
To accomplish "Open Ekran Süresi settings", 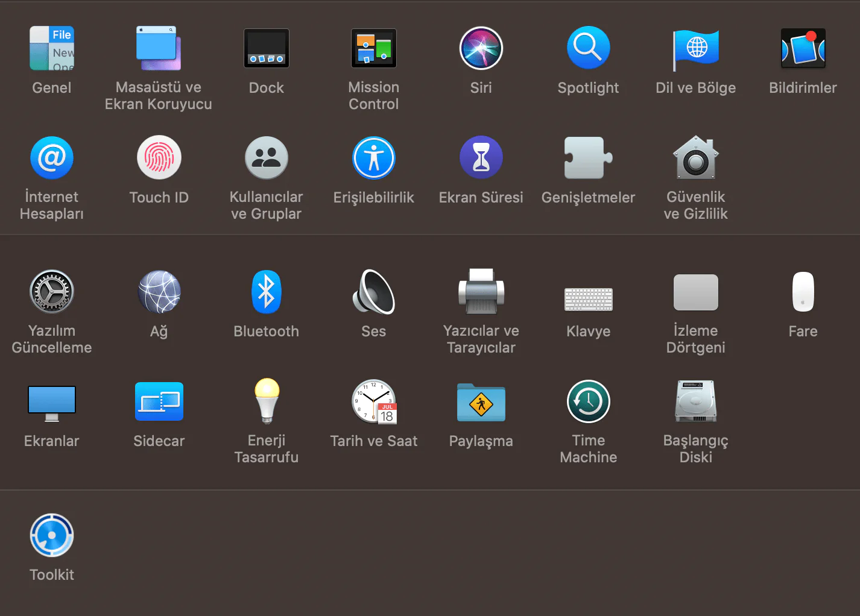I will [481, 157].
